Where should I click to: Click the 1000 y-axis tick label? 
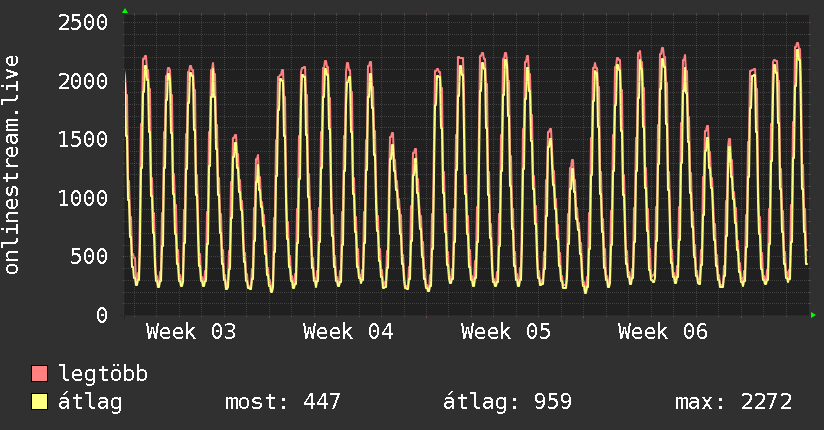(x=82, y=198)
